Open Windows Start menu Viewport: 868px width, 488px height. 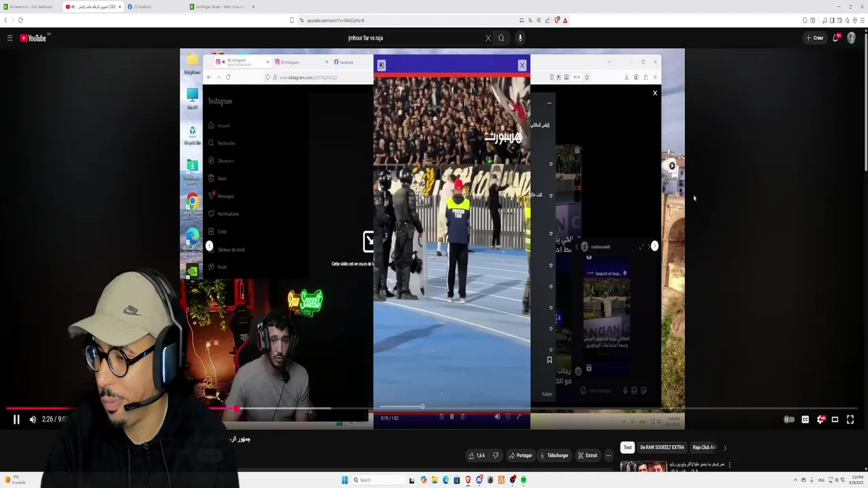(344, 480)
